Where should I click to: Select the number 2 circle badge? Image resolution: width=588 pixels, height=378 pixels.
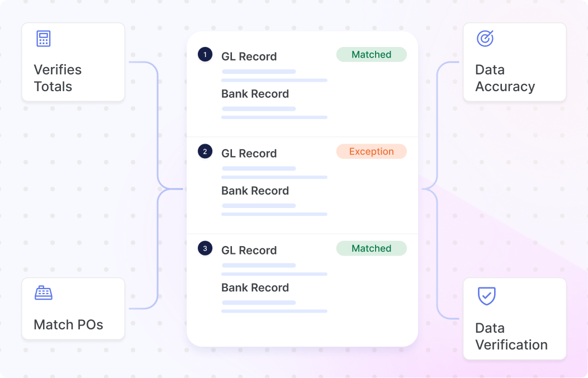click(205, 152)
